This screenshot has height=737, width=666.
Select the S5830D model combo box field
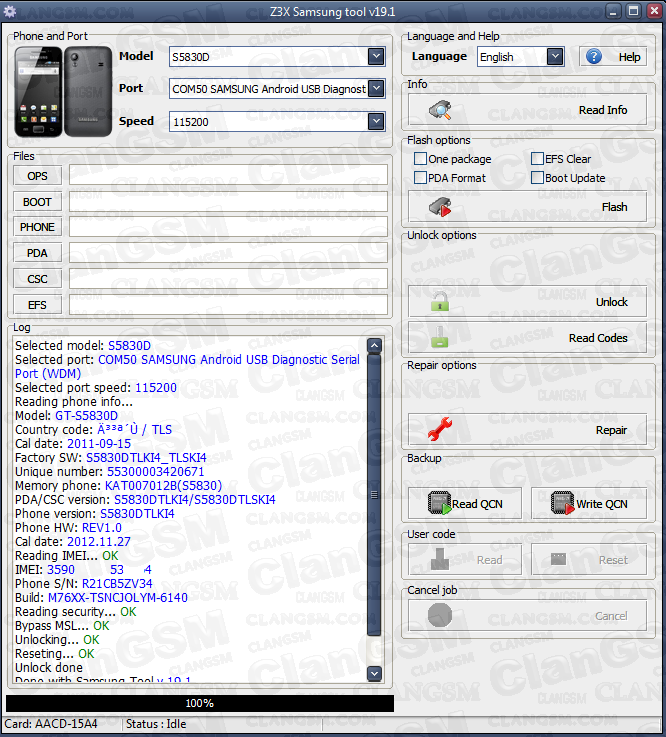pos(277,57)
